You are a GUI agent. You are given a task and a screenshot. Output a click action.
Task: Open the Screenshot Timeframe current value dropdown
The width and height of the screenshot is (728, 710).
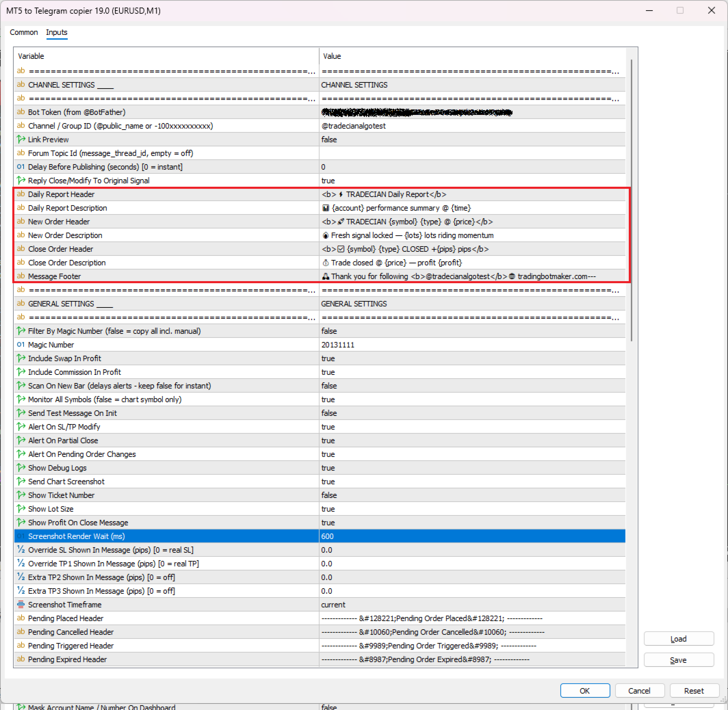click(471, 605)
